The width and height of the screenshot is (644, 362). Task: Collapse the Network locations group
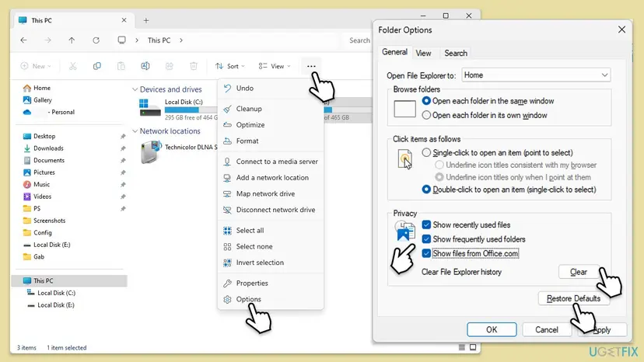pos(135,131)
